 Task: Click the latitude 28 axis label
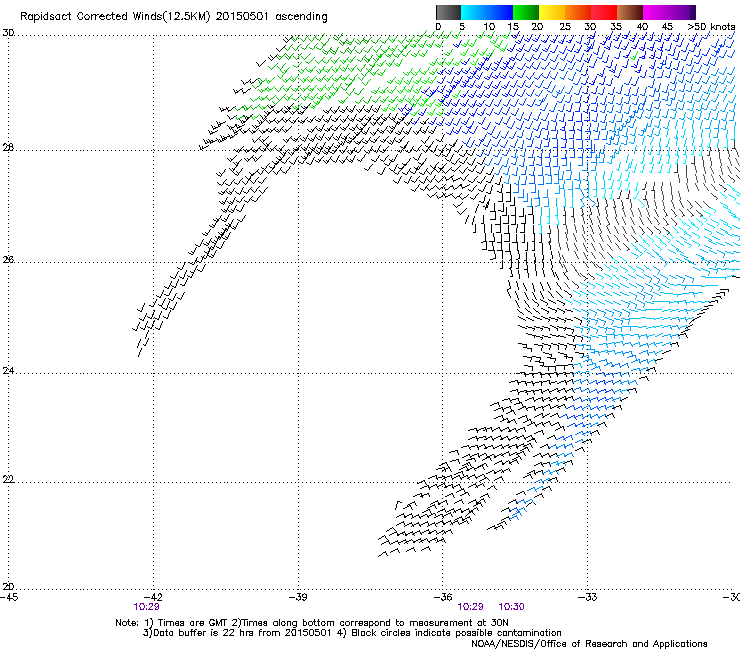click(8, 148)
